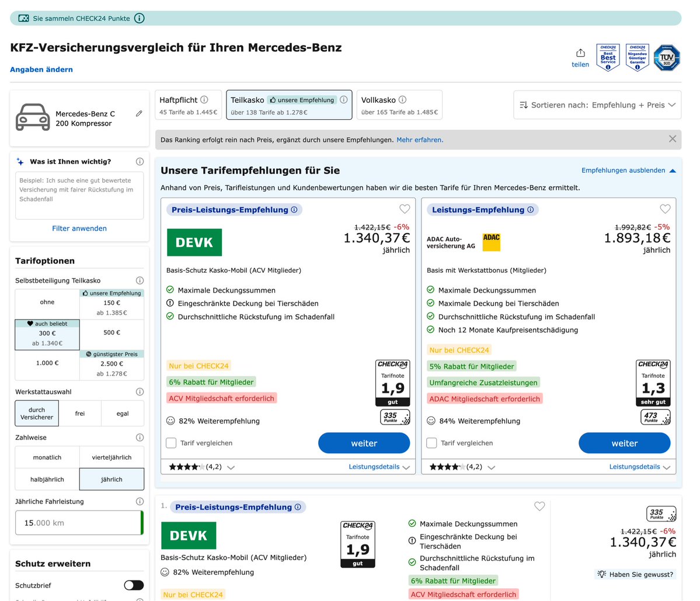The width and height of the screenshot is (700, 601).
Task: Focus the Was ist Ihnen wichtig text area
Action: pos(79,196)
